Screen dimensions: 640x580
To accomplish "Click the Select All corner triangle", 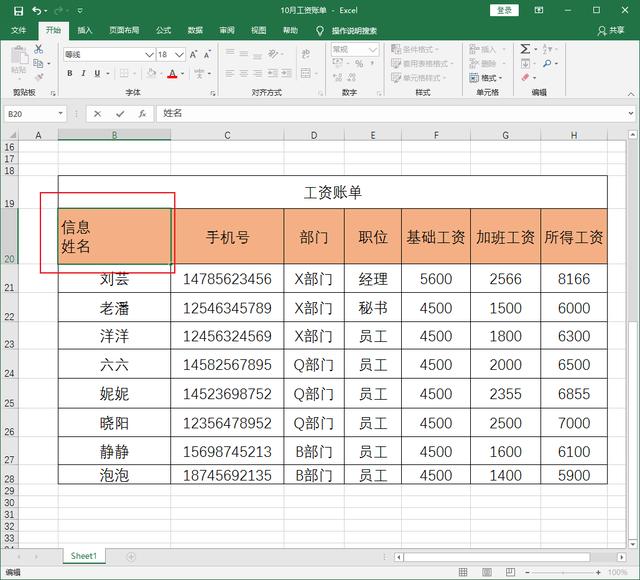I will (13, 135).
